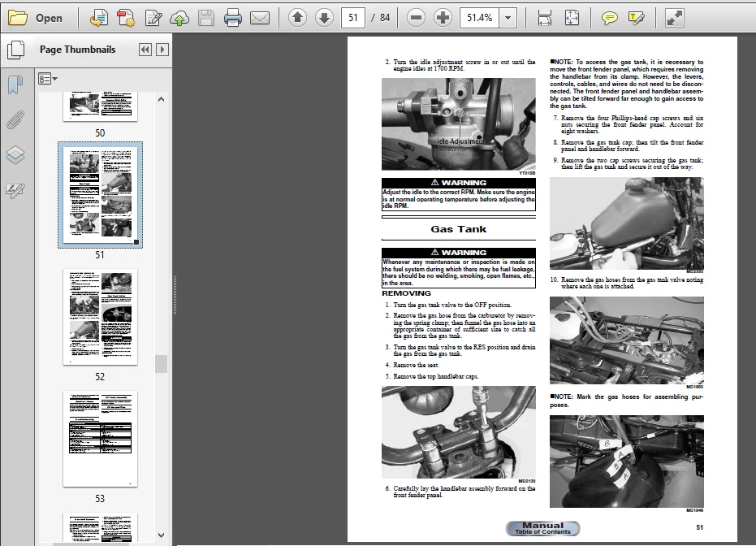Click the handlebar caps photo MD2139
The image size is (756, 546).
coord(459,432)
